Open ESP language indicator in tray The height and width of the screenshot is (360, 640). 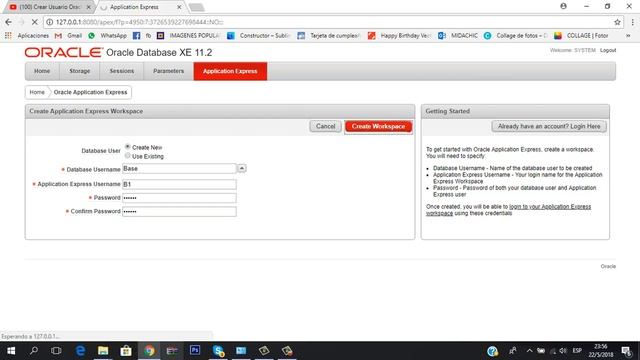click(x=577, y=351)
